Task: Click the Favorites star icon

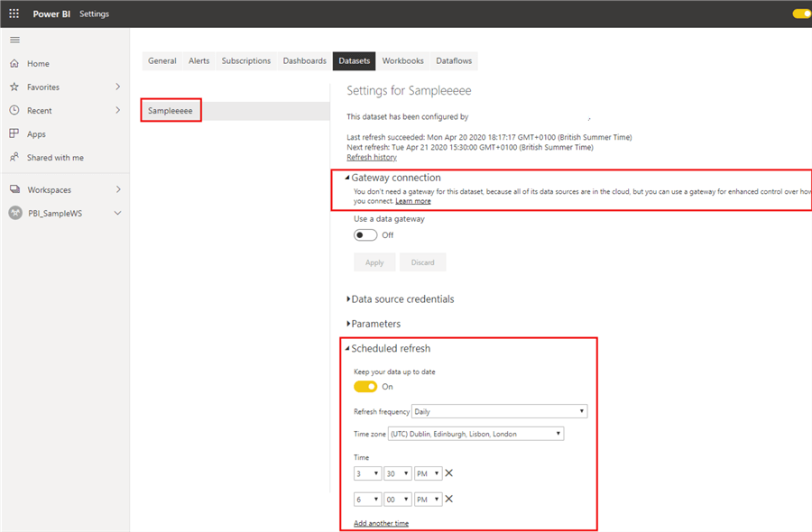Action: point(14,87)
